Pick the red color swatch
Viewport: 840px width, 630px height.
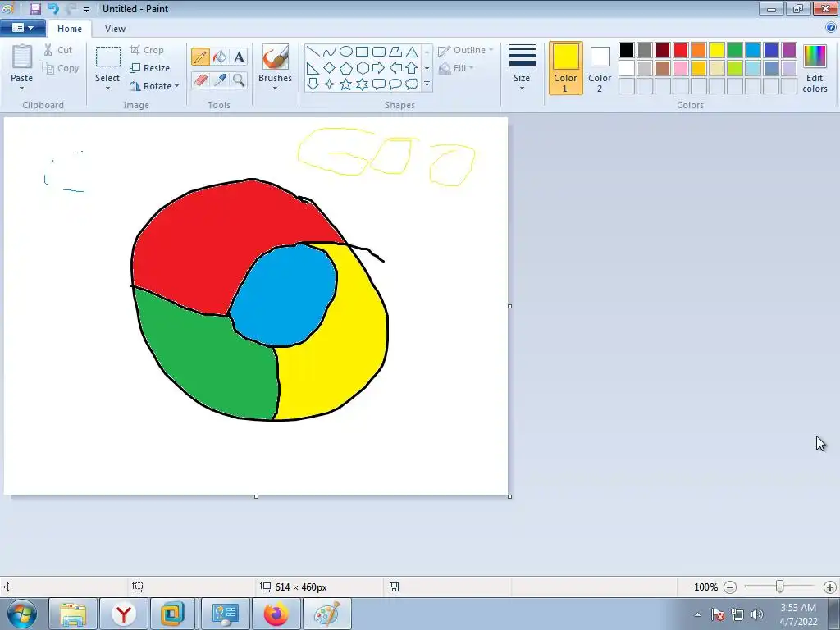[x=681, y=50]
